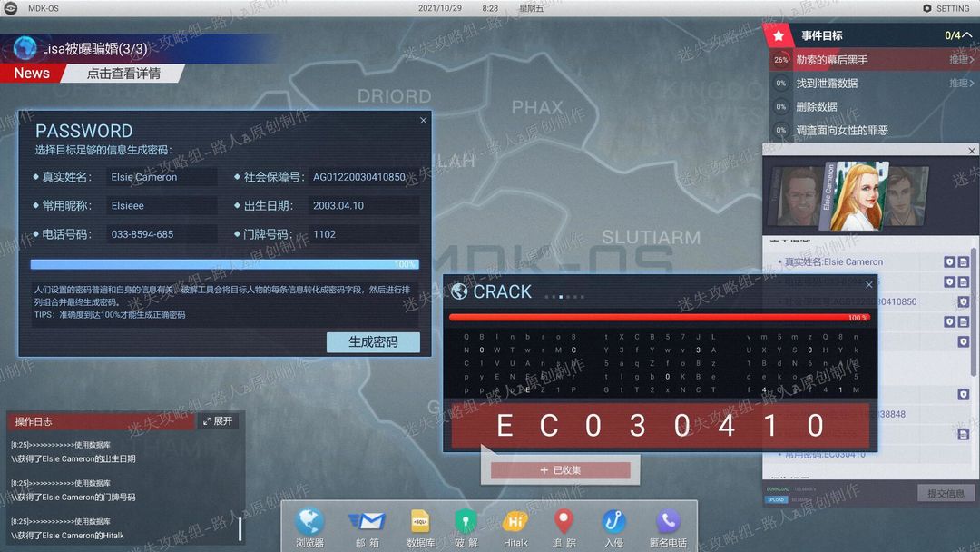Image resolution: width=980 pixels, height=552 pixels.
Task: Select the dark-haired man portrait on the right
Action: coord(905,196)
